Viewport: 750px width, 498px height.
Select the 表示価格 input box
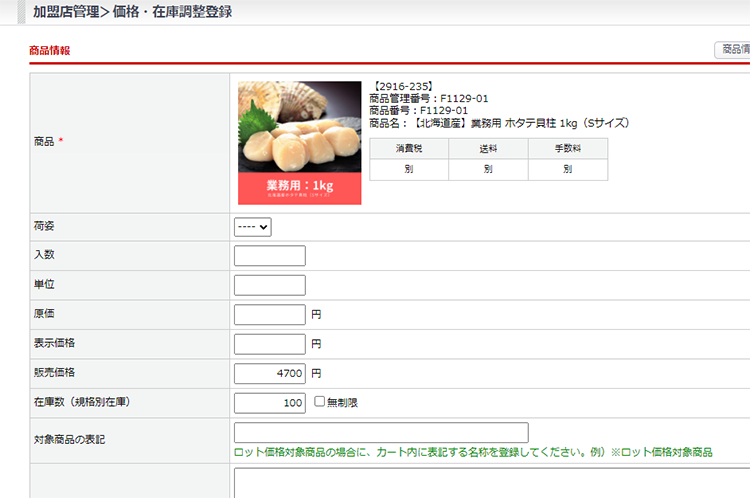point(269,344)
